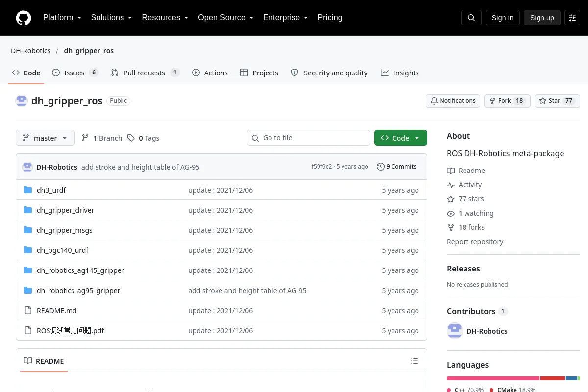Open the Projects tab
The width and height of the screenshot is (588, 392).
tap(259, 73)
